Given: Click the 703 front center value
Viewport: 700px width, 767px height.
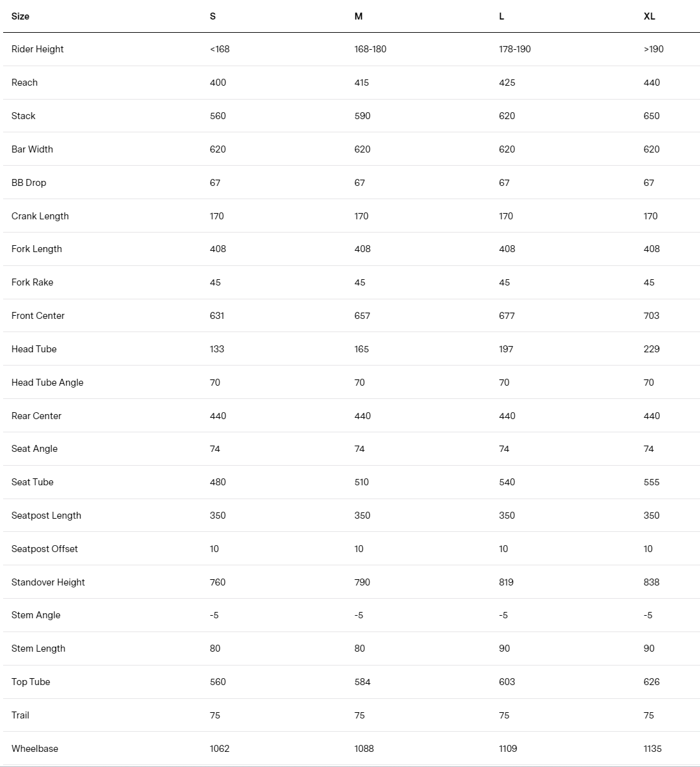Looking at the screenshot, I should point(651,316).
